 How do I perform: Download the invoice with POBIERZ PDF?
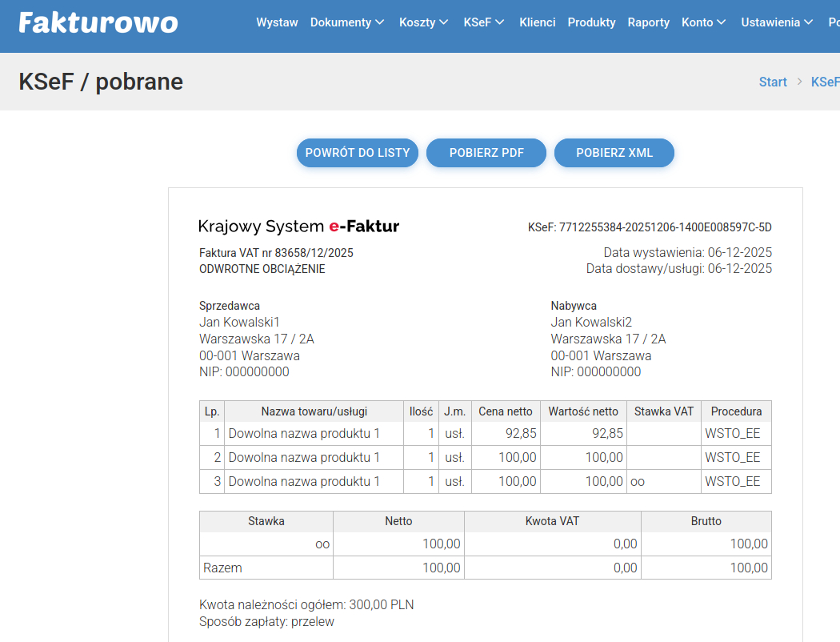[x=486, y=153]
